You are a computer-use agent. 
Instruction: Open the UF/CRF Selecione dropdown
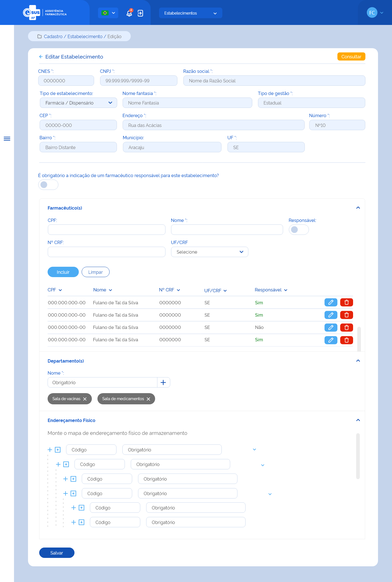tap(209, 252)
